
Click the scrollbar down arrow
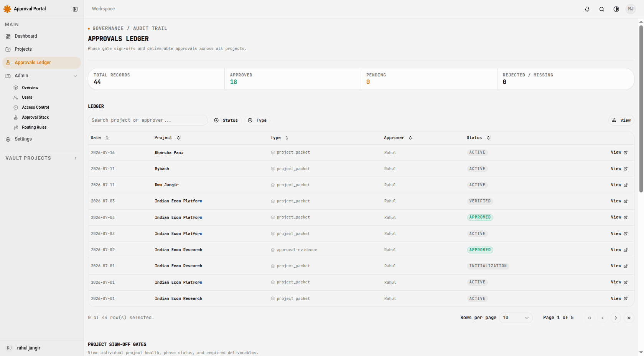[x=641, y=352]
